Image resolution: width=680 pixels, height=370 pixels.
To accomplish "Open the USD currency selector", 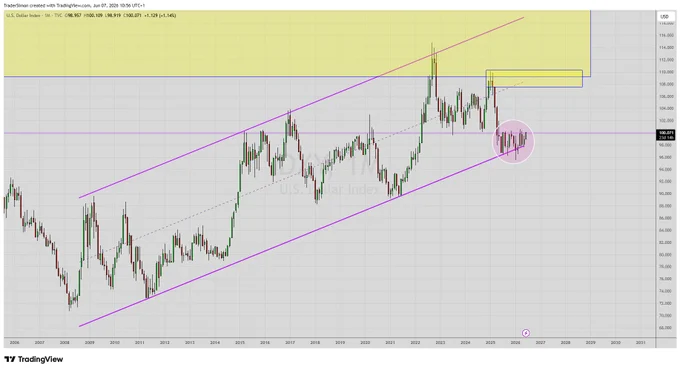I will tap(664, 16).
